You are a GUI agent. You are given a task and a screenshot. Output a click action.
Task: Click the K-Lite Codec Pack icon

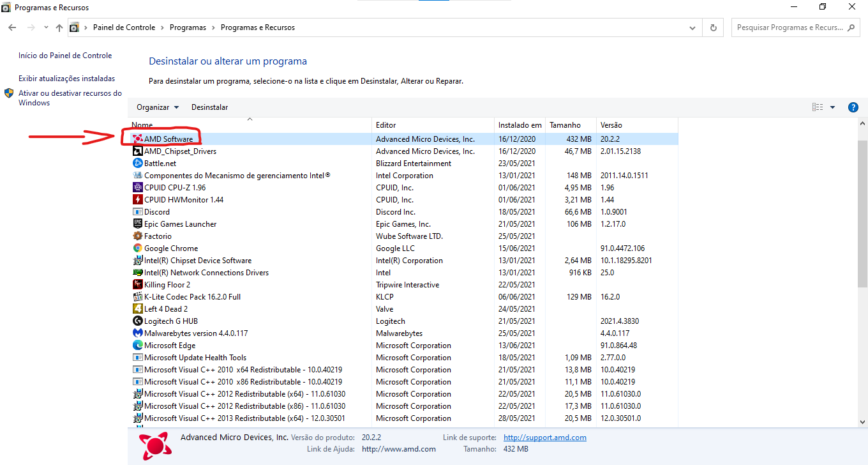(137, 297)
